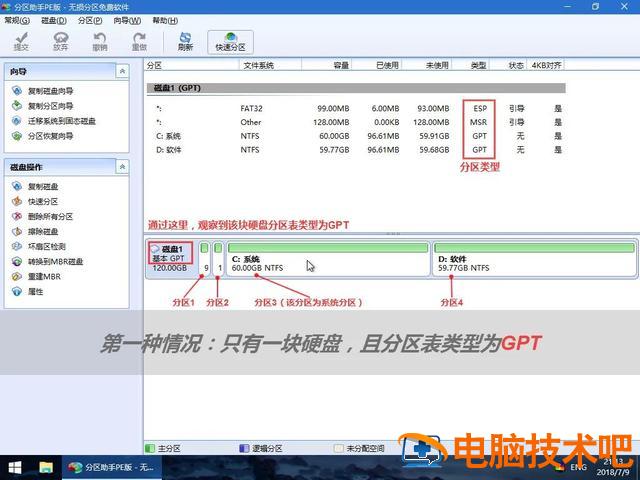
Task: Click 坏扇区检测 in disk operations
Action: coord(47,246)
